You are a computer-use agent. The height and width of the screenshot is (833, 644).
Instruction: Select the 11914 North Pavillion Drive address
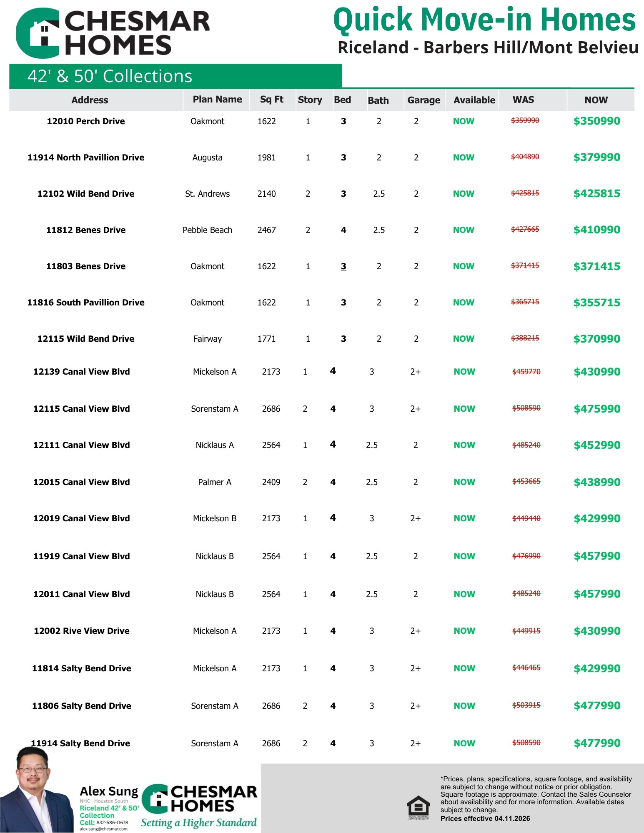pyautogui.click(x=86, y=158)
